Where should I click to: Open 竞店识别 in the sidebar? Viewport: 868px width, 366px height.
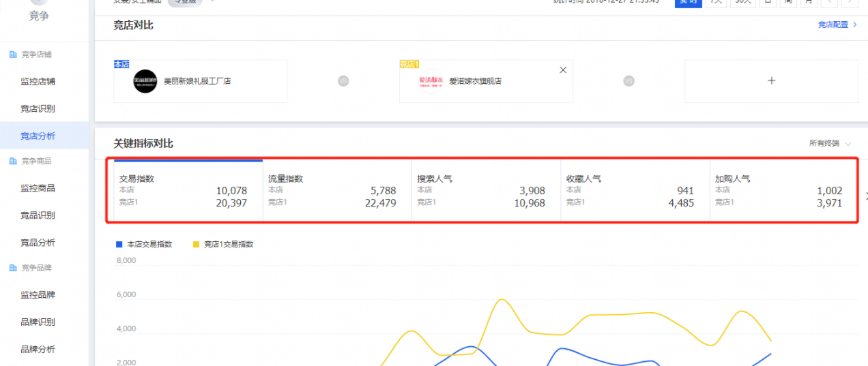point(38,109)
